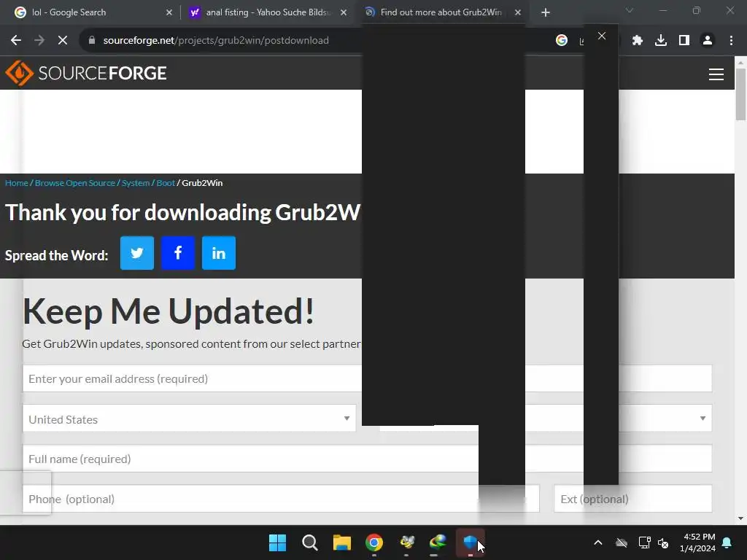Click the scrollbar down arrow
This screenshot has width=747, height=560.
tap(740, 518)
